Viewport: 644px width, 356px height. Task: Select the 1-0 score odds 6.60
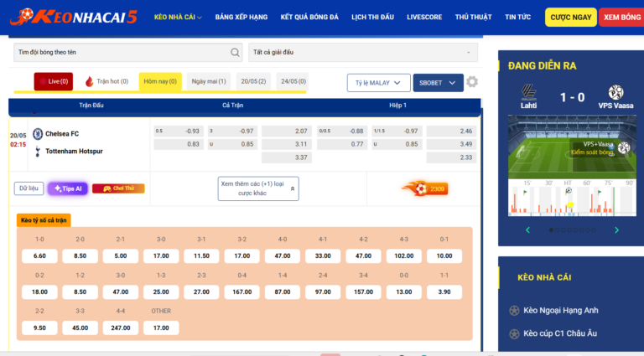(39, 256)
